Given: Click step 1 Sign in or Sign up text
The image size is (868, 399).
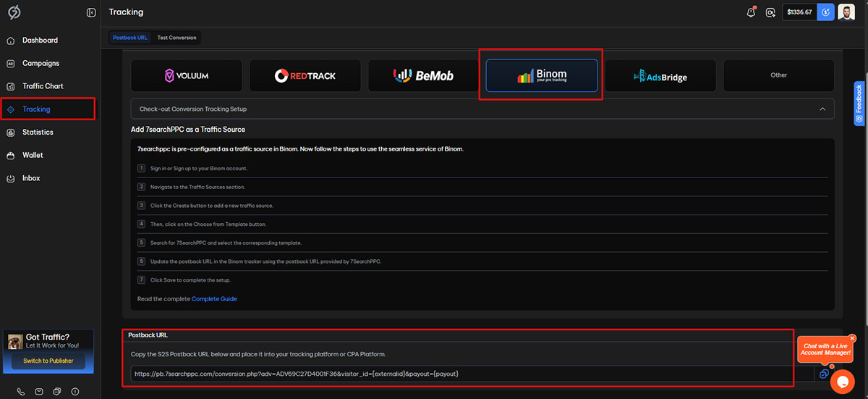Looking at the screenshot, I should tap(199, 169).
